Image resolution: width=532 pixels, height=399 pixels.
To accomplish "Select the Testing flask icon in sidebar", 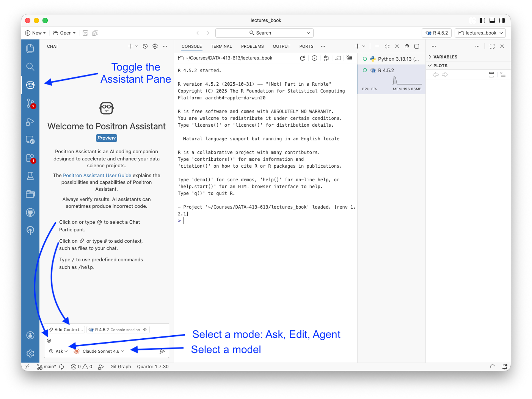I will tap(30, 176).
